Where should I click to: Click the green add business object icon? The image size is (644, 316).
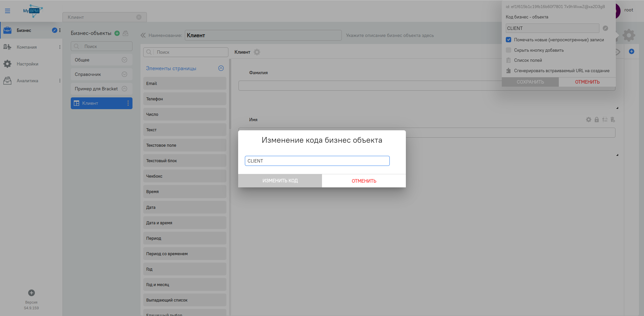(117, 33)
